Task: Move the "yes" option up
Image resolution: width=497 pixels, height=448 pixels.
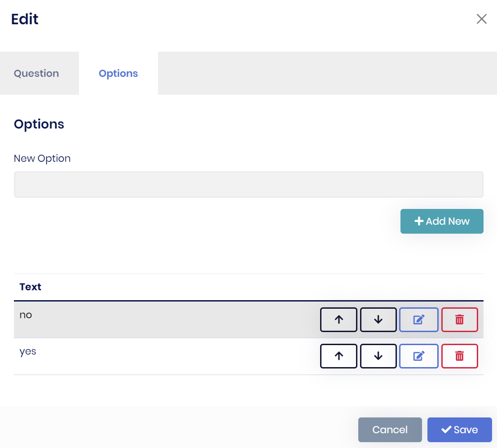Action: [x=339, y=356]
